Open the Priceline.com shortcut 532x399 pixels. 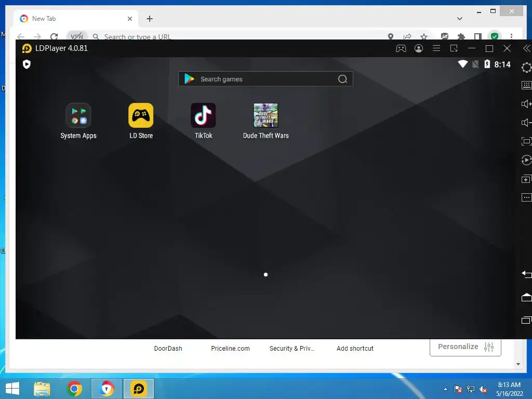click(230, 349)
